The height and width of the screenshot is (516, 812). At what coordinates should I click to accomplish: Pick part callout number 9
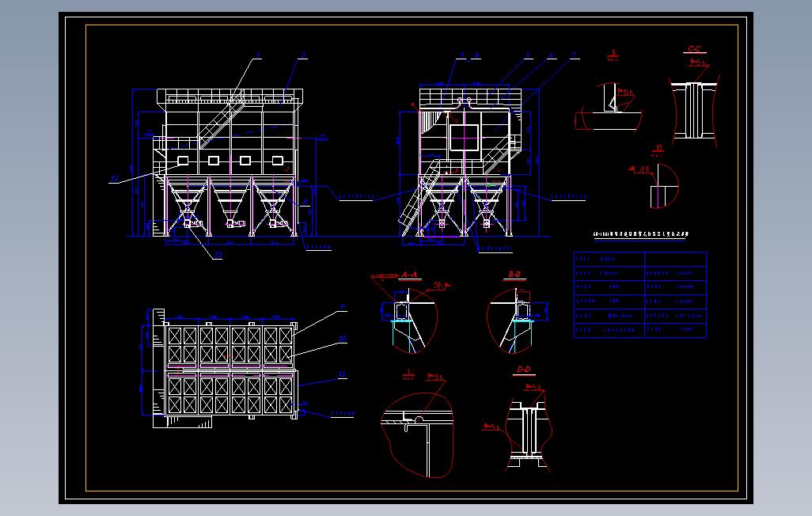point(343,307)
